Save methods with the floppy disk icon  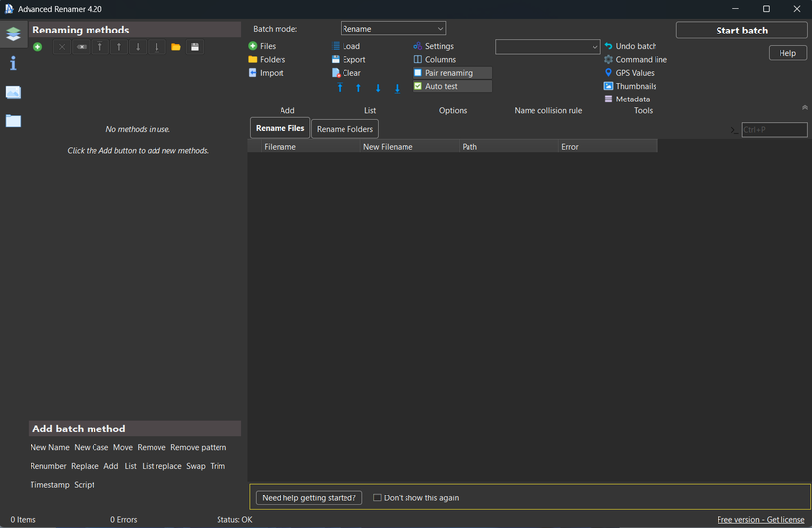point(195,47)
